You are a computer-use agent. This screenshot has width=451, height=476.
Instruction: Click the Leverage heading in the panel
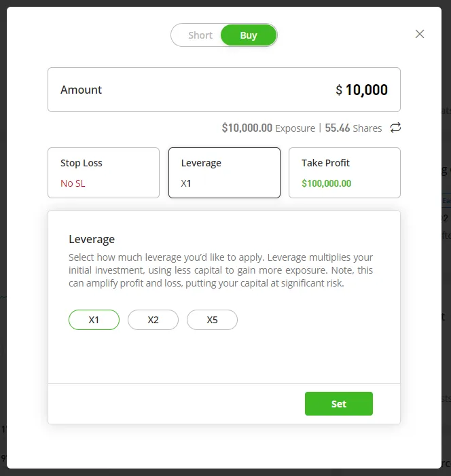coord(92,239)
